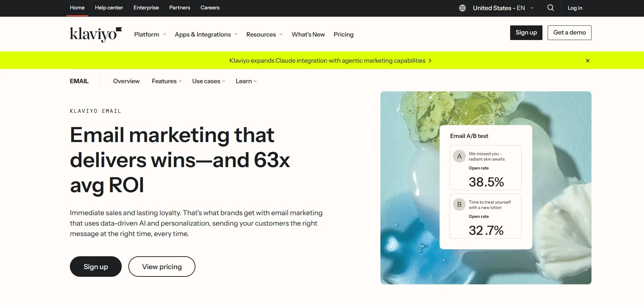Select variant B circle badge
This screenshot has width=644, height=305.
459,205
